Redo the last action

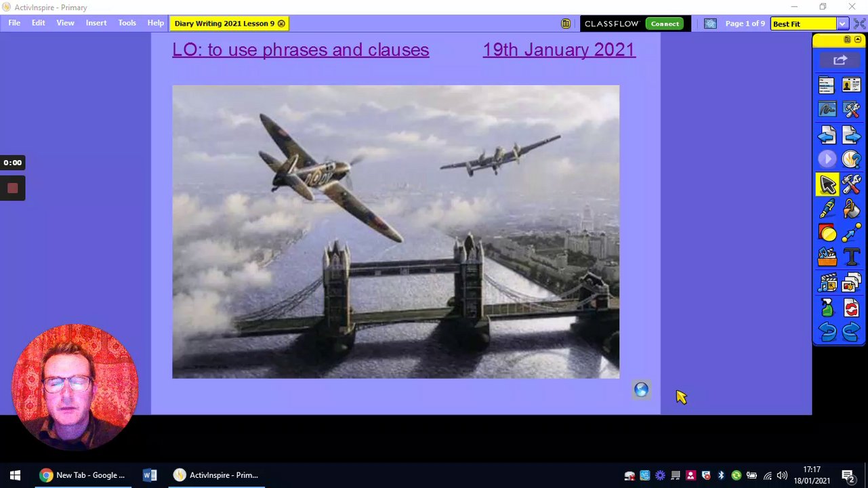851,332
